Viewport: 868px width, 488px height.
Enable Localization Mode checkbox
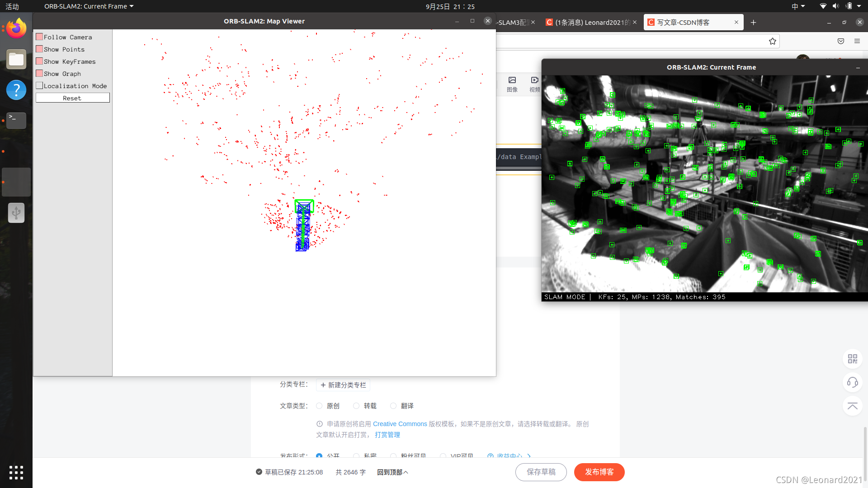click(39, 86)
